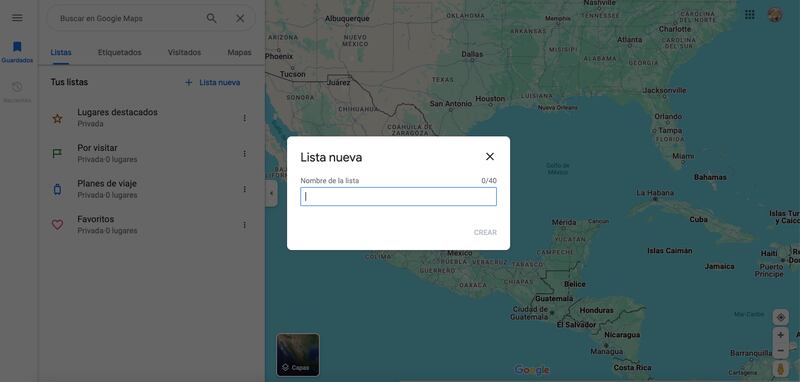The width and height of the screenshot is (800, 382).
Task: Open options menu for Favoritos
Action: (x=244, y=225)
